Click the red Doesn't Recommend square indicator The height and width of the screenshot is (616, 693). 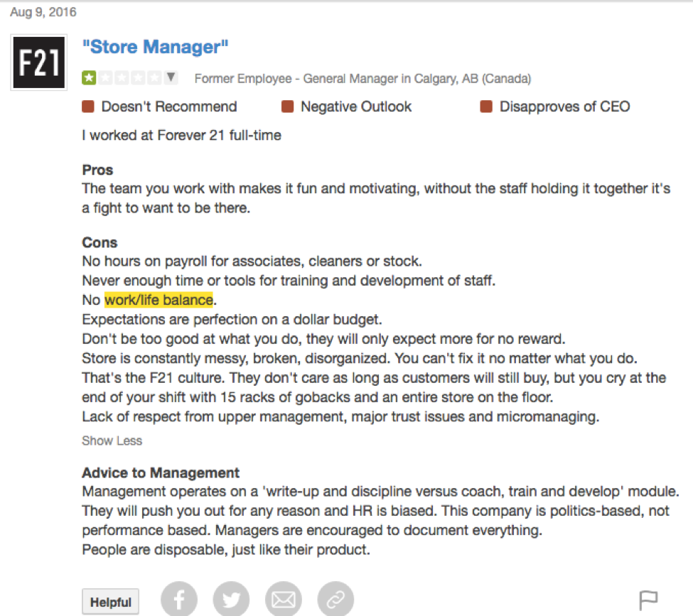[x=90, y=107]
